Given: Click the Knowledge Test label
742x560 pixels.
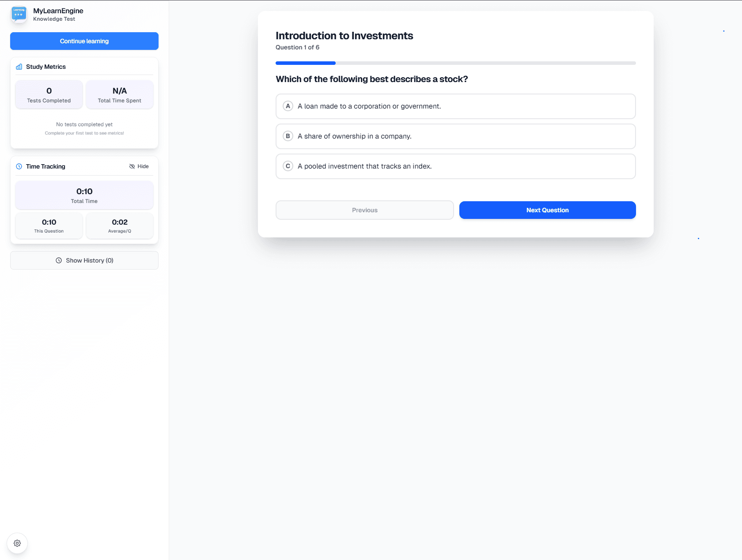Looking at the screenshot, I should 55,19.
